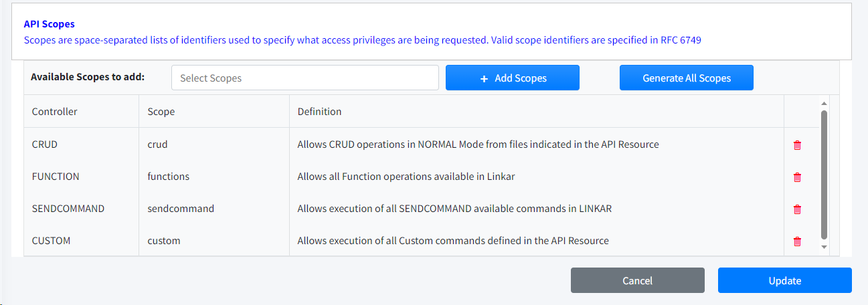
Task: Select the FUNCTION controller cell
Action: coord(56,177)
